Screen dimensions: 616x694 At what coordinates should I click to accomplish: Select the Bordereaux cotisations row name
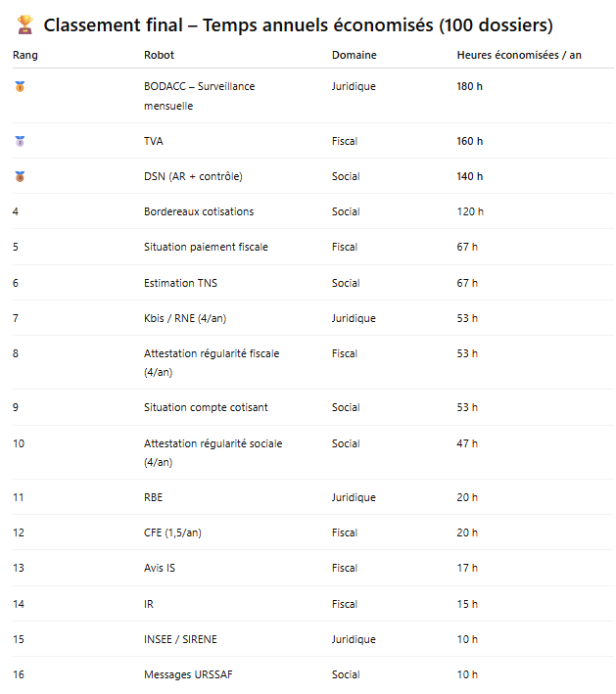[199, 211]
